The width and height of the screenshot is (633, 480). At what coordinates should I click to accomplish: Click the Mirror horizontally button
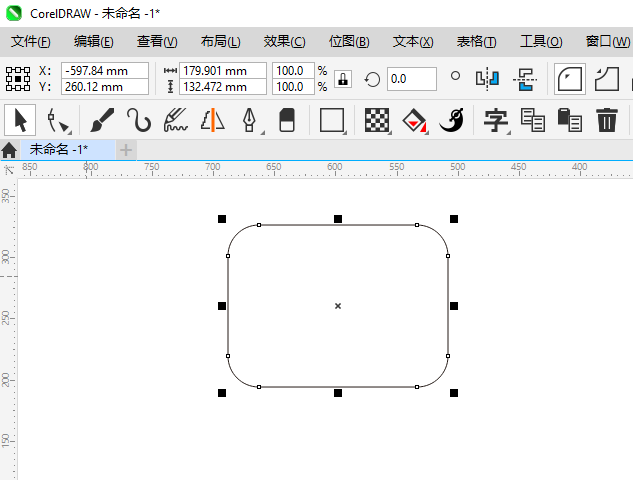pyautogui.click(x=488, y=78)
